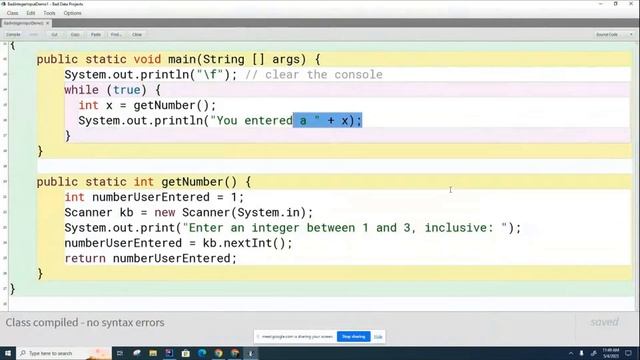Close the BadIntegerInputDemo1 tab
The image size is (640, 360).
point(47,23)
